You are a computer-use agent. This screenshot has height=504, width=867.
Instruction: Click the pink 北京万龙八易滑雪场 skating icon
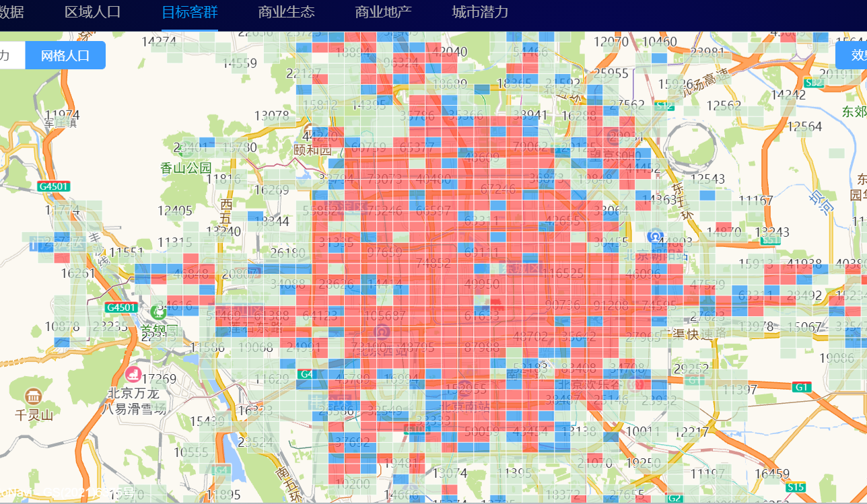[x=133, y=373]
